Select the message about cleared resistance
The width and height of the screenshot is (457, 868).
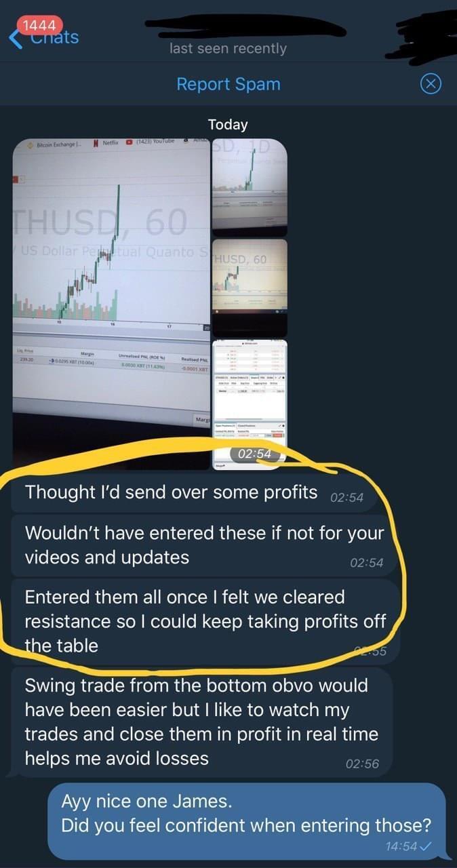click(x=205, y=621)
